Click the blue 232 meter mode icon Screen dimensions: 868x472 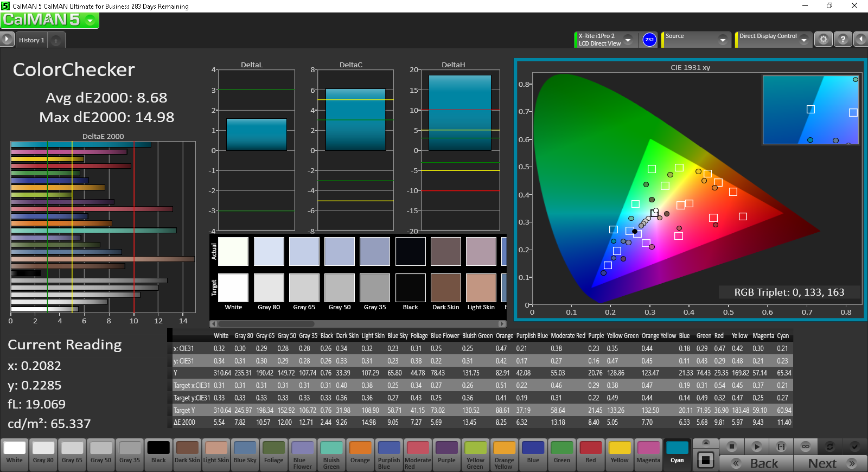pyautogui.click(x=649, y=40)
